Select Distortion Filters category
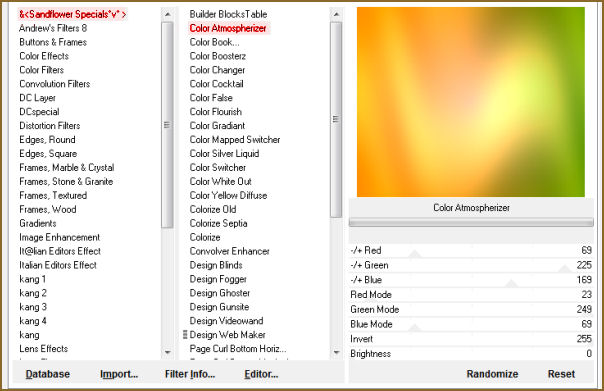Viewport: 604px width, 391px height. (x=50, y=126)
